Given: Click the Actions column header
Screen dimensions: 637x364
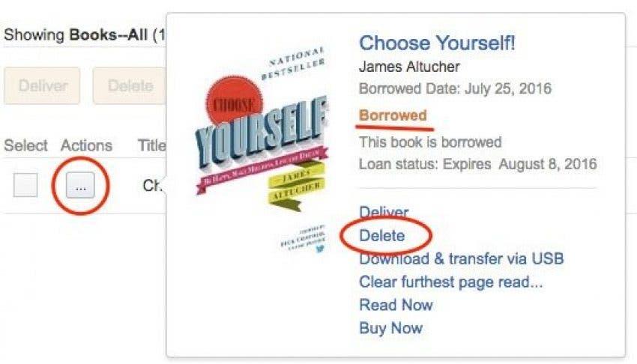Looking at the screenshot, I should [x=86, y=145].
